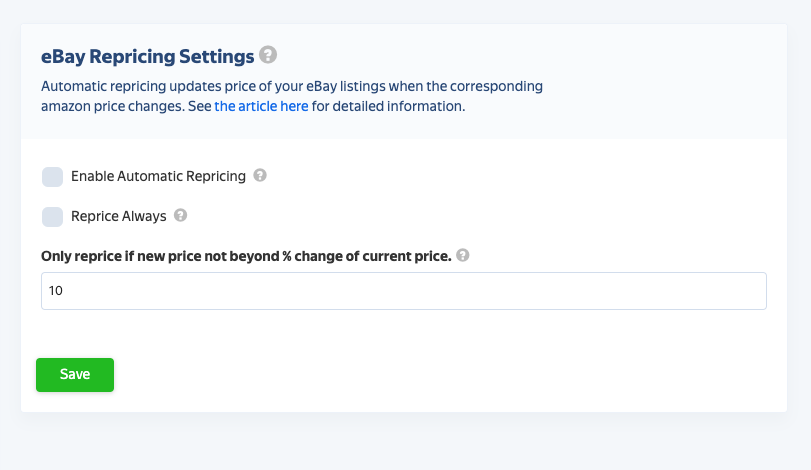Click help icon next to Enable Automatic Repricing

pos(260,175)
